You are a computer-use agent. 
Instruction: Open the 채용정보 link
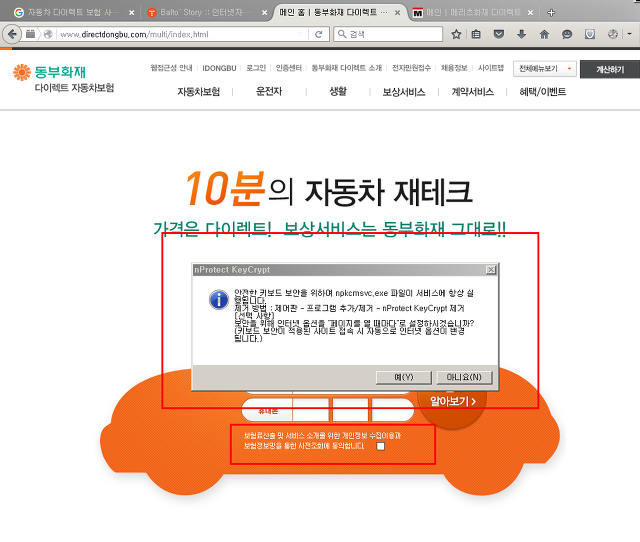tap(454, 68)
